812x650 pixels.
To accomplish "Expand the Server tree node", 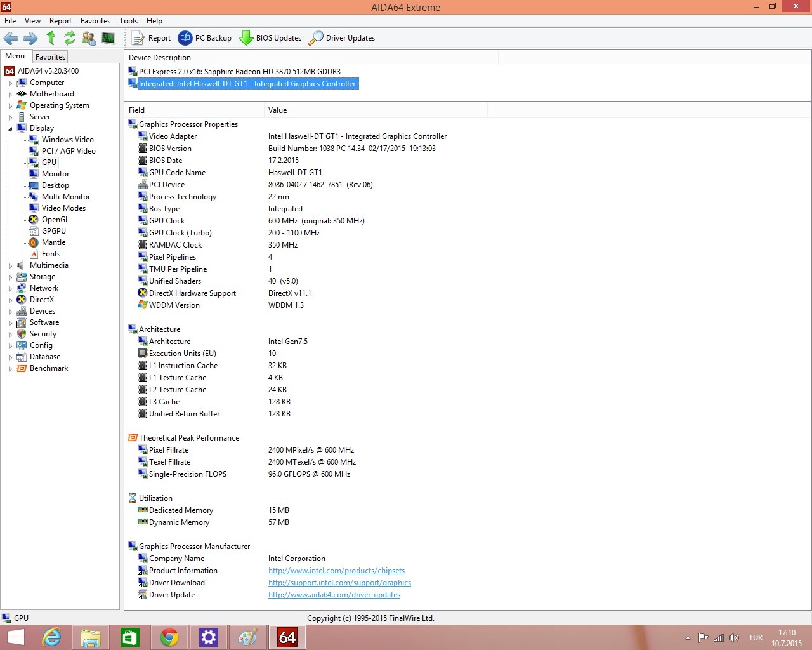I will point(10,117).
